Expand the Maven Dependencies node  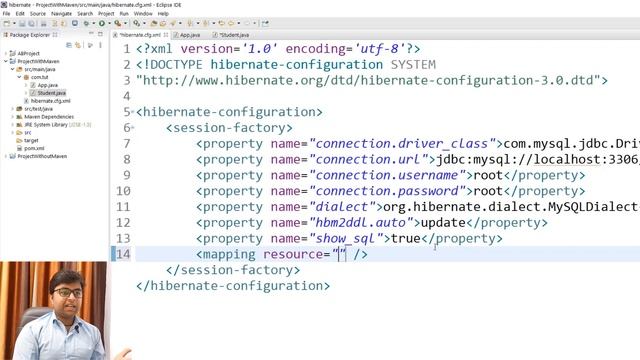tap(13, 117)
